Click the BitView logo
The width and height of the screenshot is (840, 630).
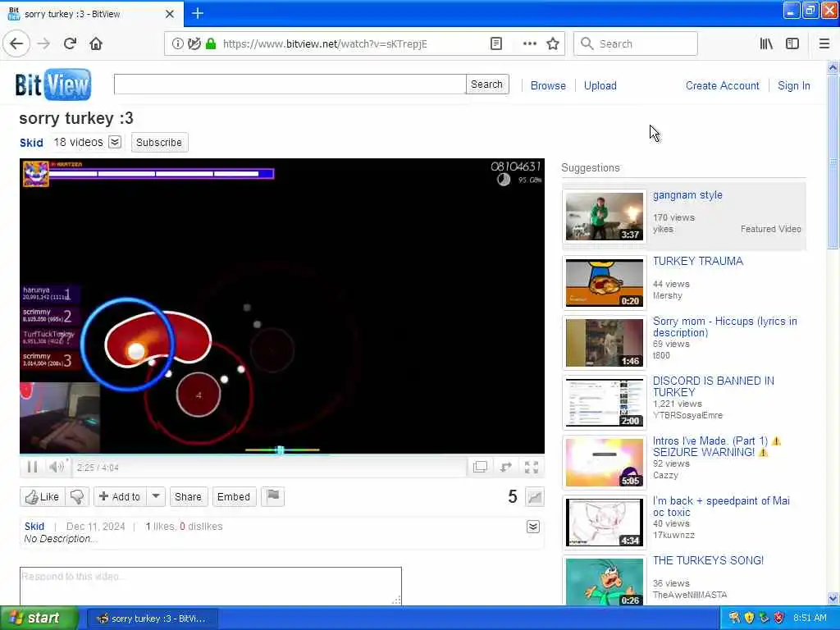pos(53,84)
